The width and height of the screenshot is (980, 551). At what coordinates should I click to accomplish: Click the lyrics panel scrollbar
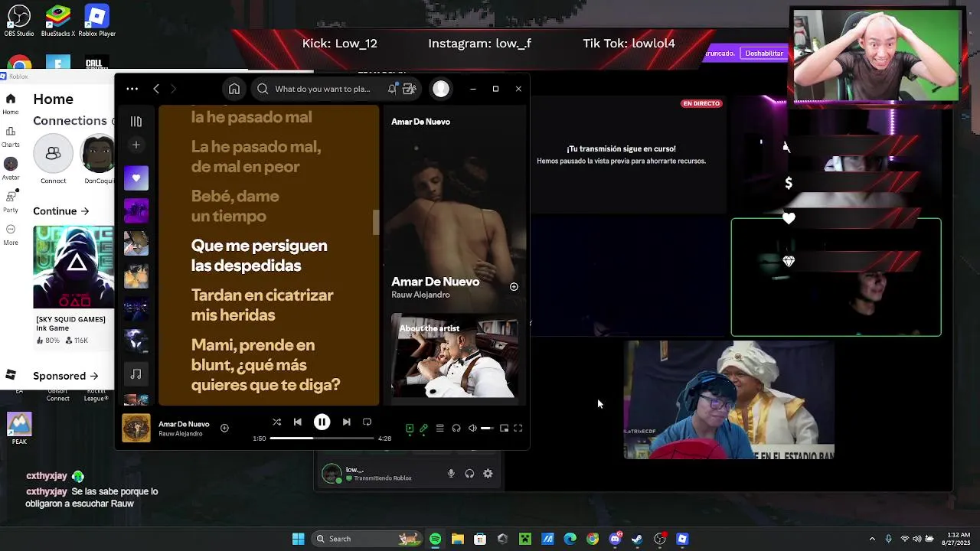click(376, 223)
